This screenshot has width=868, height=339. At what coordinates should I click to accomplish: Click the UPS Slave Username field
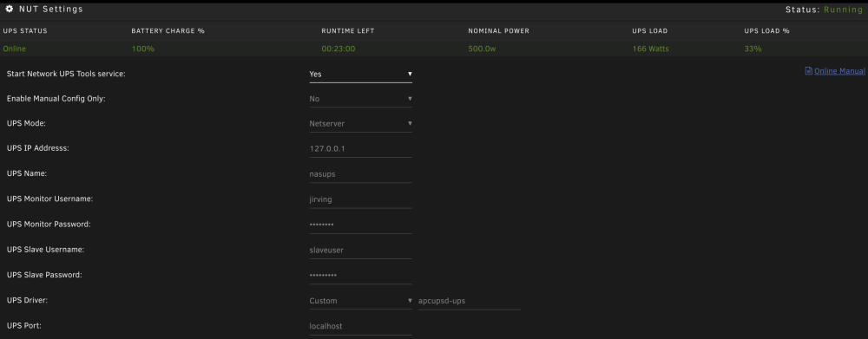[x=360, y=250]
